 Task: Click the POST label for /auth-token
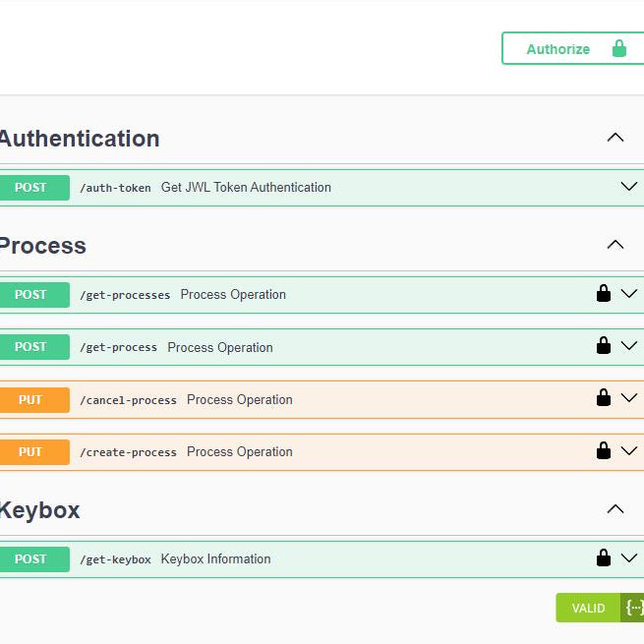[x=31, y=187]
